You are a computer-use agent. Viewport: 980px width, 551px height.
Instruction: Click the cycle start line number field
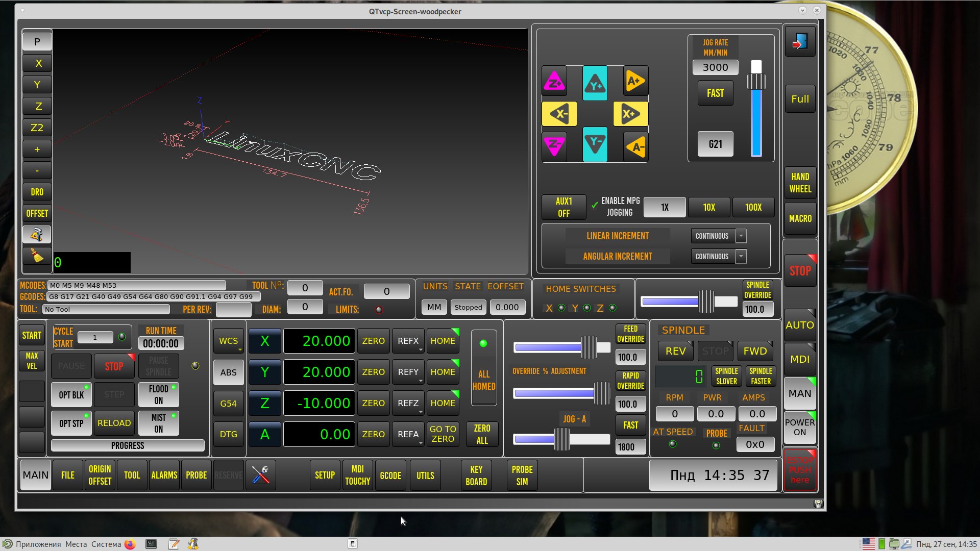point(95,337)
